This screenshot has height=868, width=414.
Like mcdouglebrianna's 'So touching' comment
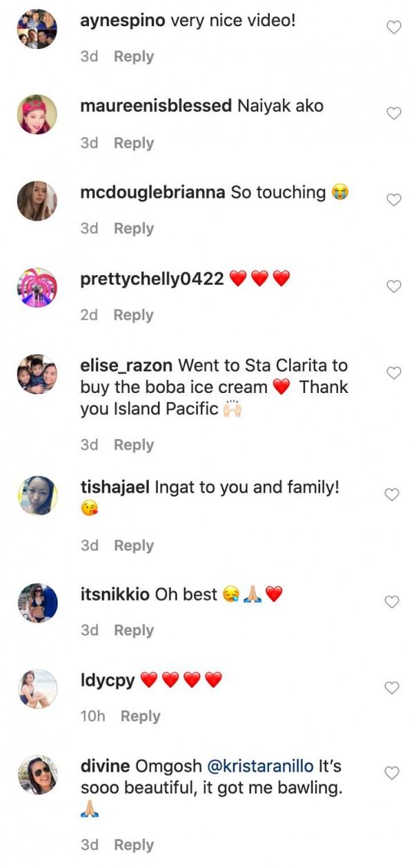(393, 199)
